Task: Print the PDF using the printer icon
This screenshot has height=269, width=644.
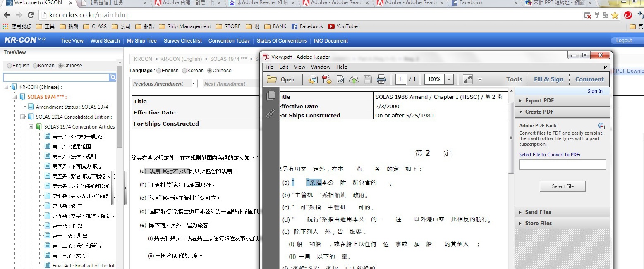Action: [x=381, y=79]
